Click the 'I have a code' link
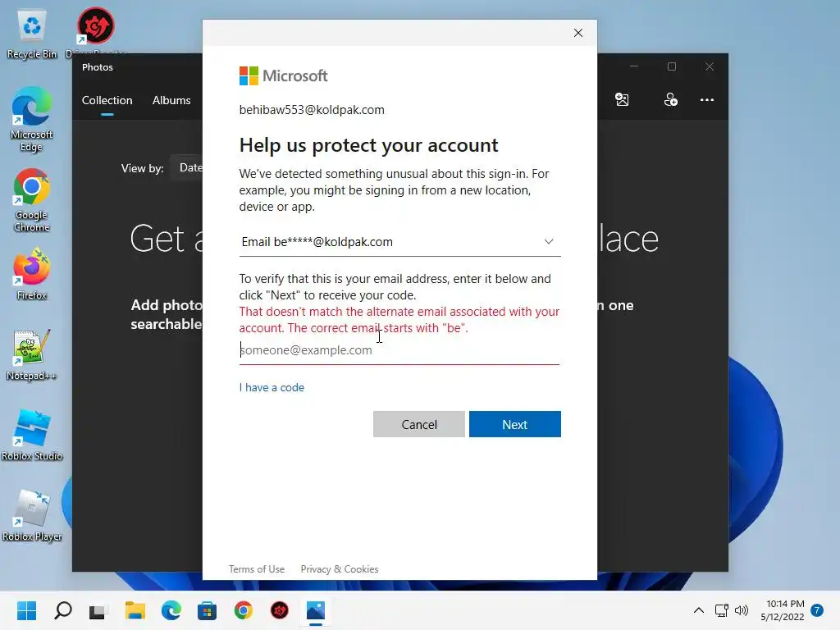 coord(272,387)
